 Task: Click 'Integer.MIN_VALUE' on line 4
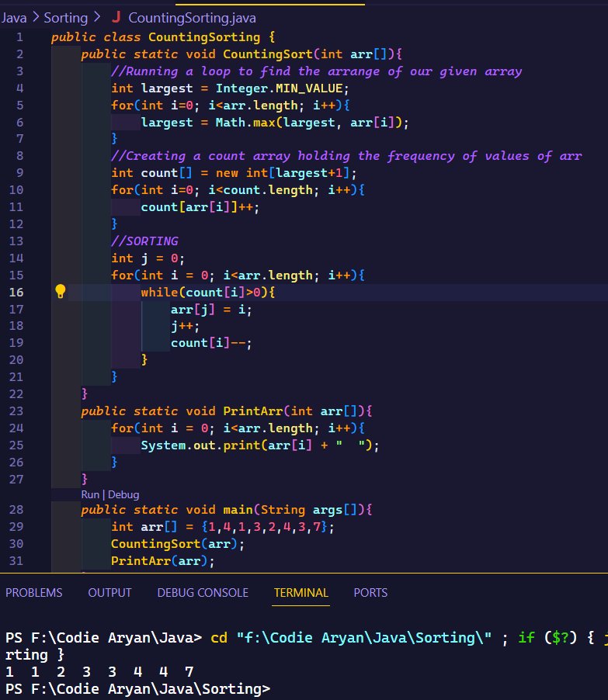pos(280,88)
